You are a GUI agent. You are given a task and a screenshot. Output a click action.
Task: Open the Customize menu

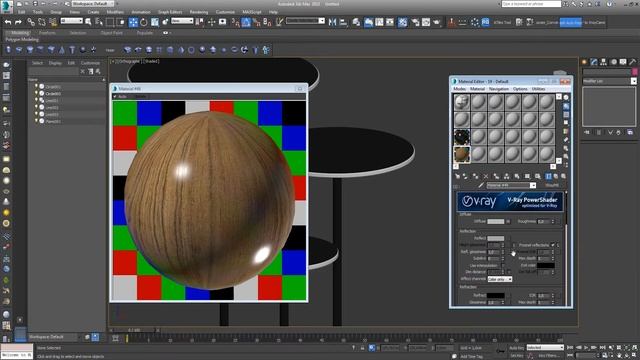click(x=225, y=12)
